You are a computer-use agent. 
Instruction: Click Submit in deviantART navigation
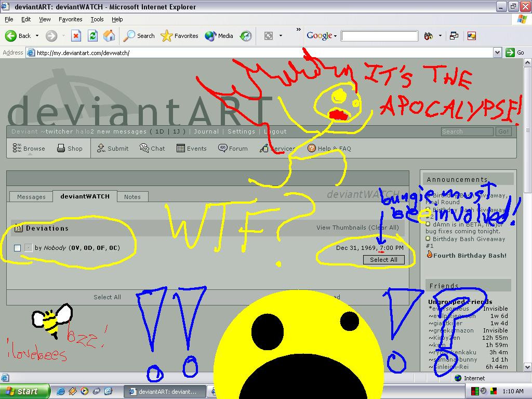coord(113,148)
